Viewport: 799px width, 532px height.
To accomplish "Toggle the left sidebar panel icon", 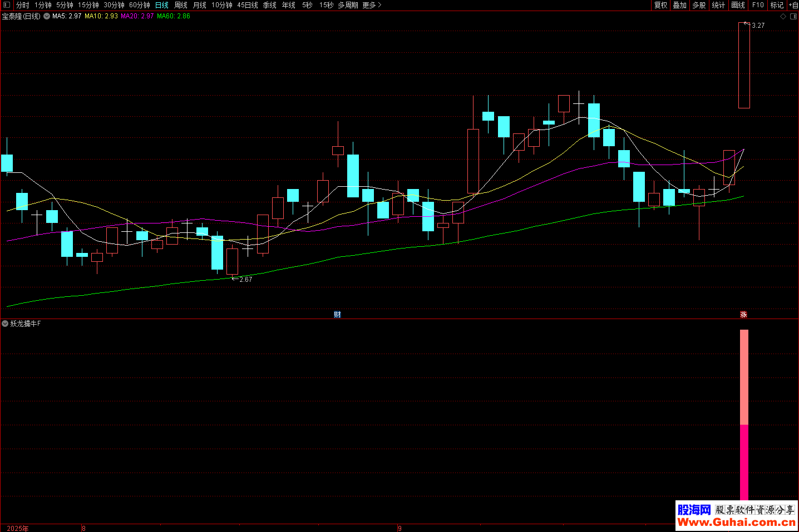I will click(6, 5).
